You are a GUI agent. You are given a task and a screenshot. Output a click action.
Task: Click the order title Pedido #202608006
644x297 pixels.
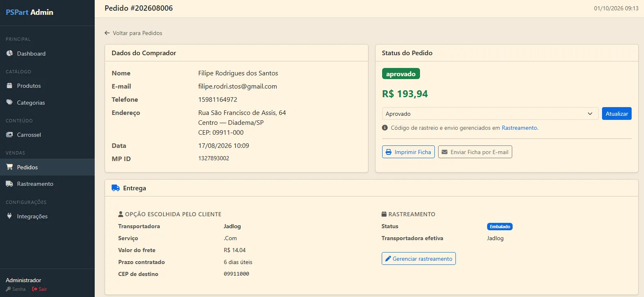pyautogui.click(x=139, y=8)
